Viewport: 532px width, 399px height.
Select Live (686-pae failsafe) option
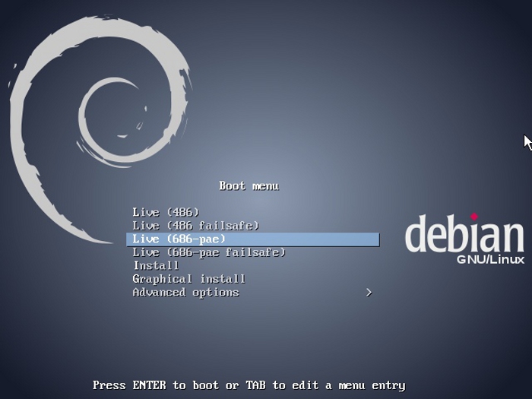tap(209, 252)
